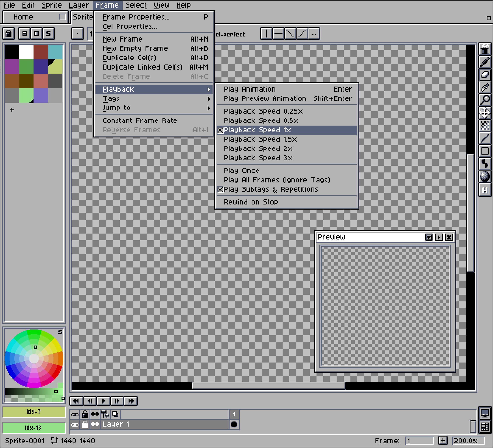Click background color Idx-13

pos(34,428)
